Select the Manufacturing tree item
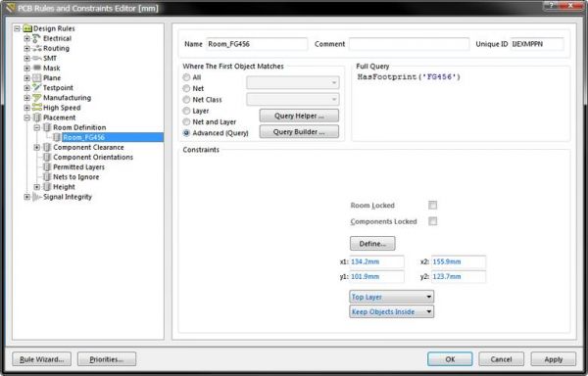Image resolution: width=588 pixels, height=376 pixels. [x=67, y=98]
